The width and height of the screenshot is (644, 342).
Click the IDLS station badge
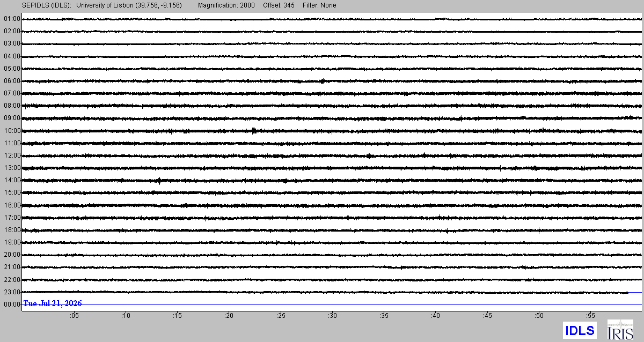(580, 330)
